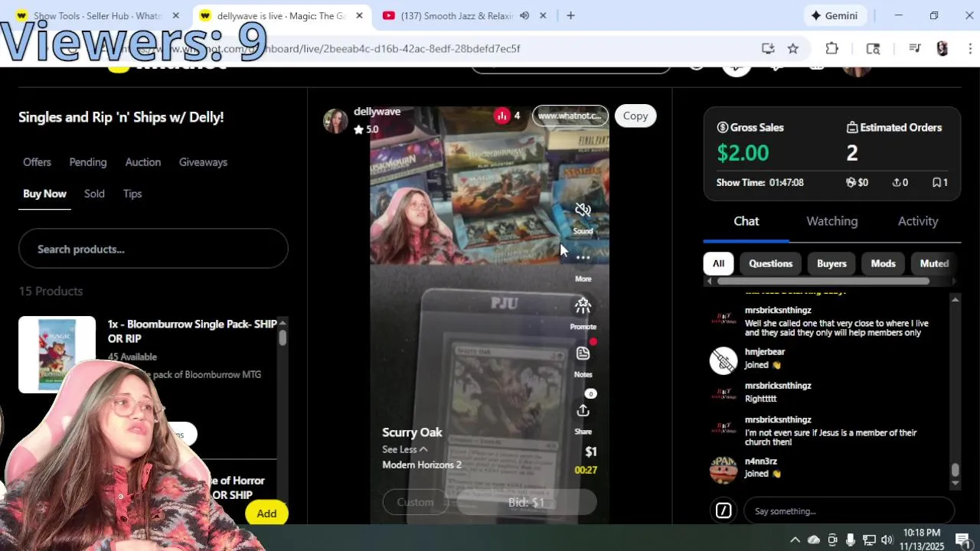
Task: Click the chat messages vertical scrollbar
Action: pyautogui.click(x=955, y=471)
